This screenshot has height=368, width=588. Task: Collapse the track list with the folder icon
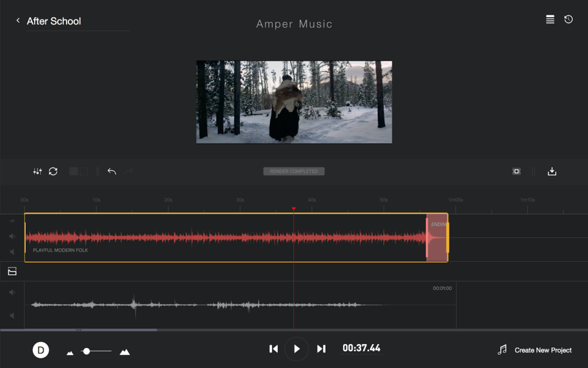click(11, 271)
